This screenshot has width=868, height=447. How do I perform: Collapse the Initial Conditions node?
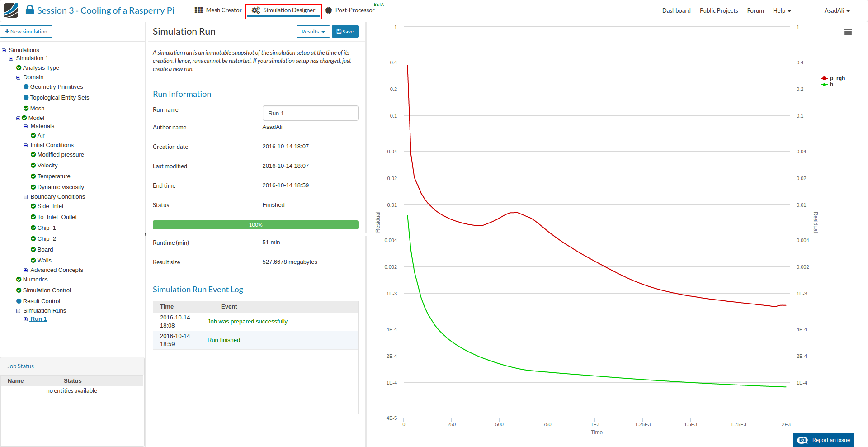pyautogui.click(x=26, y=146)
